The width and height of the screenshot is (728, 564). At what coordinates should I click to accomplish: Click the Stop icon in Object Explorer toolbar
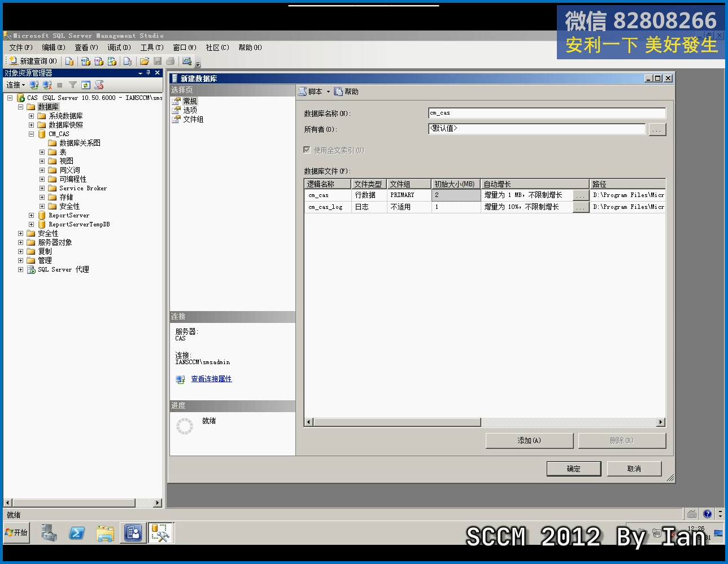60,85
